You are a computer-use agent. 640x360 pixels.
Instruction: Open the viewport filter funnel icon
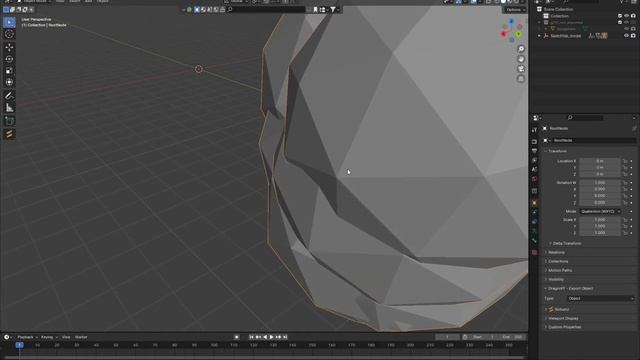[x=333, y=9]
